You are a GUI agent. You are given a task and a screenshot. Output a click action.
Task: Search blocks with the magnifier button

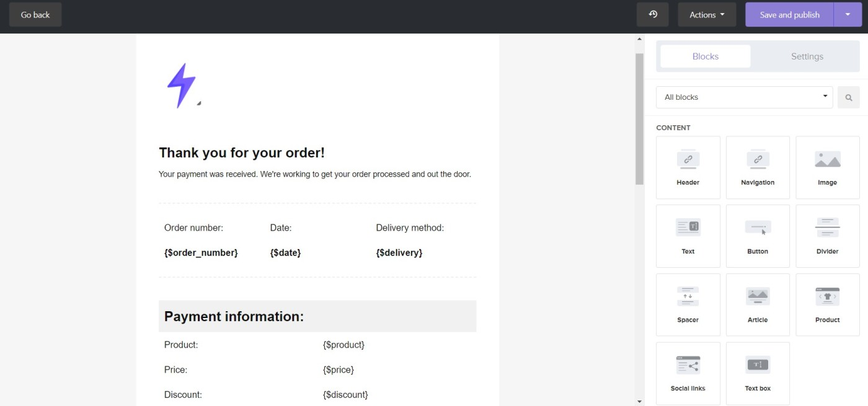[848, 97]
